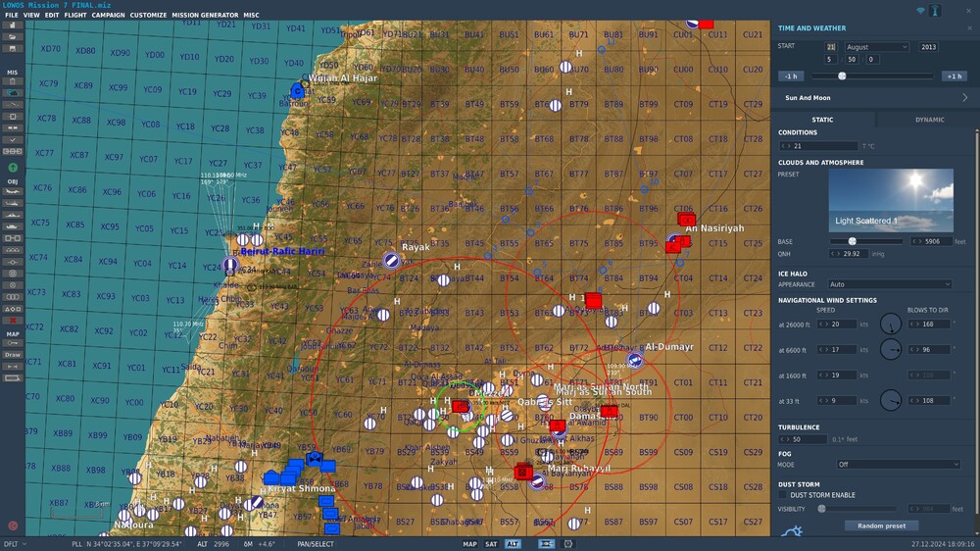Click the QNH stepper arrows

[x=836, y=254]
